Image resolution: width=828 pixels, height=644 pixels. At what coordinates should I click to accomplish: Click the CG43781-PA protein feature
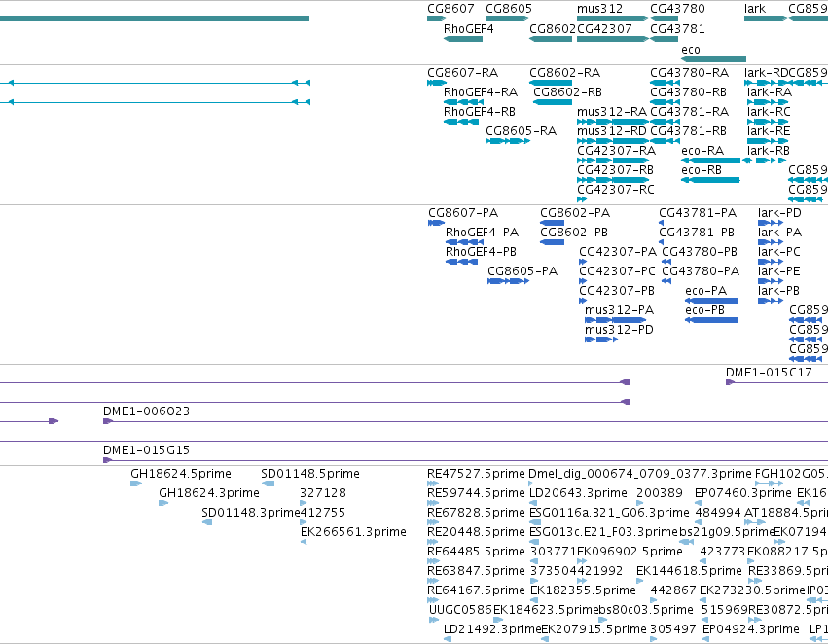[x=661, y=223]
